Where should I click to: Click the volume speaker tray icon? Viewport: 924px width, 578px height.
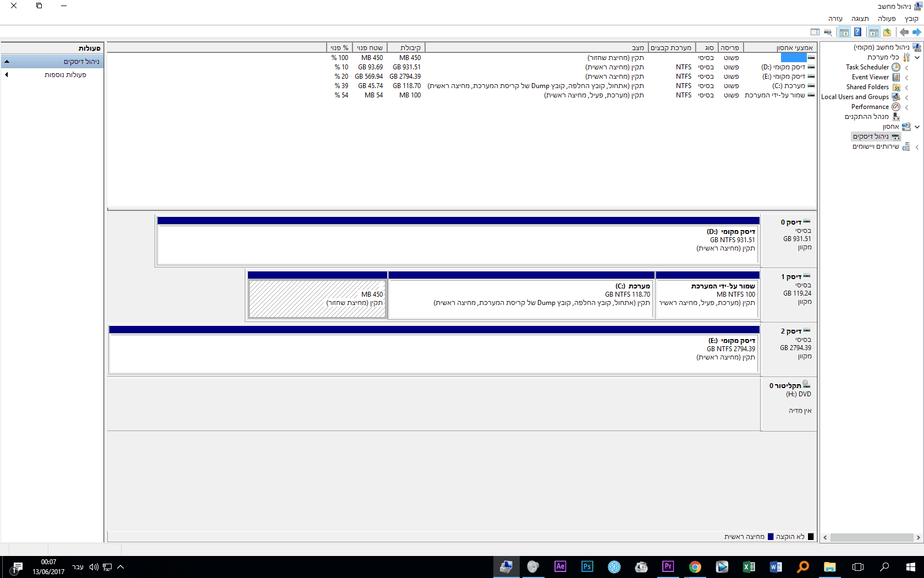tap(94, 567)
